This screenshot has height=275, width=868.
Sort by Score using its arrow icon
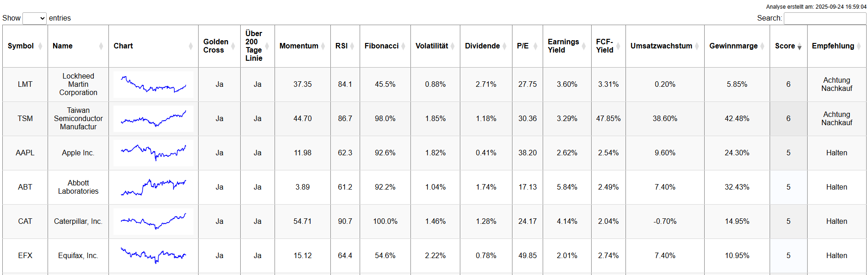tap(799, 46)
